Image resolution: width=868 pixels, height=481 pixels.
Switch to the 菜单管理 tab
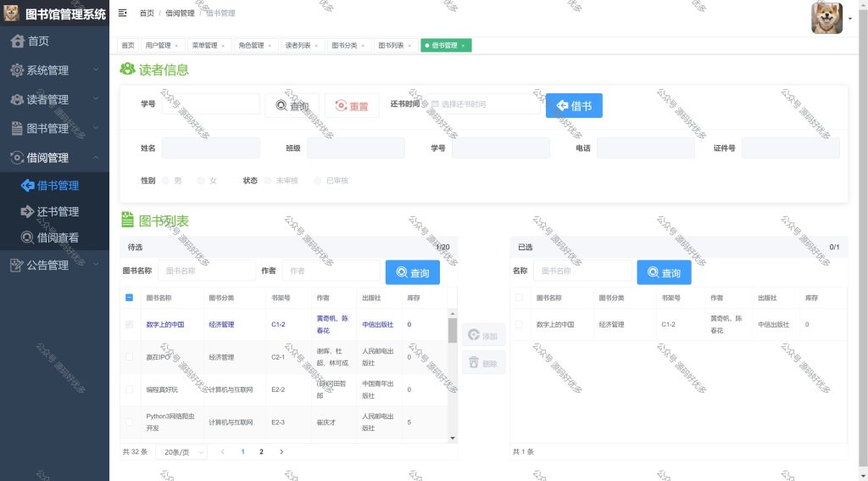coord(209,46)
